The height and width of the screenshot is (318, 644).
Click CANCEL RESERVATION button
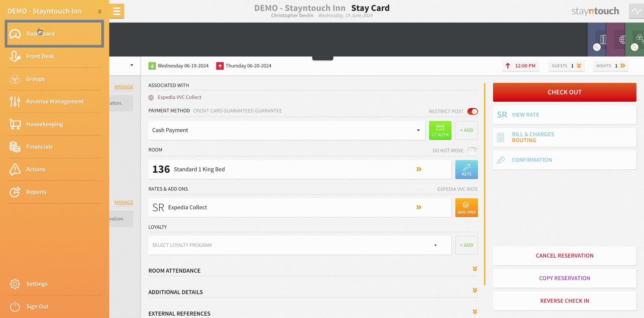[x=565, y=256]
